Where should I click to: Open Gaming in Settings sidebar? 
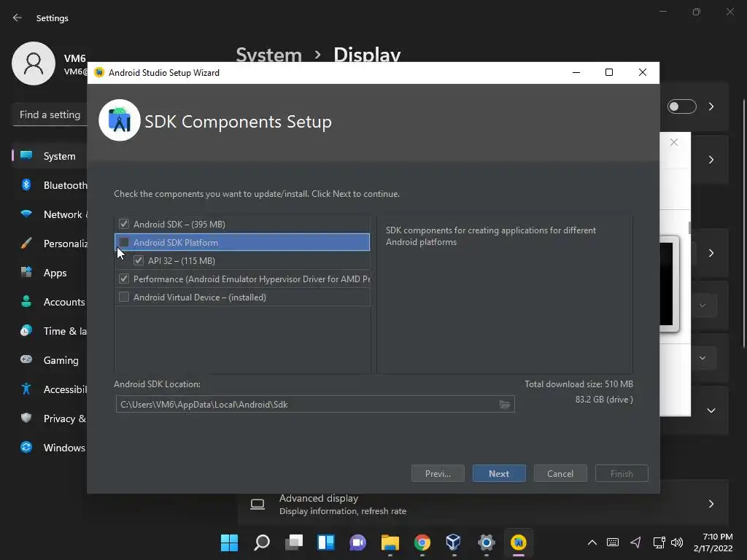pyautogui.click(x=50, y=360)
